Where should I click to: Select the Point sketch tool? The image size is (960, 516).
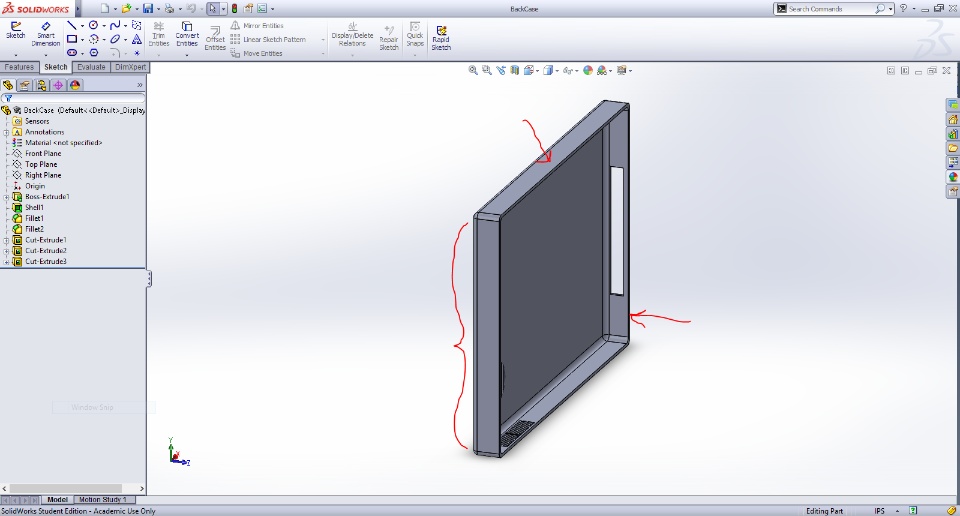pyautogui.click(x=137, y=53)
